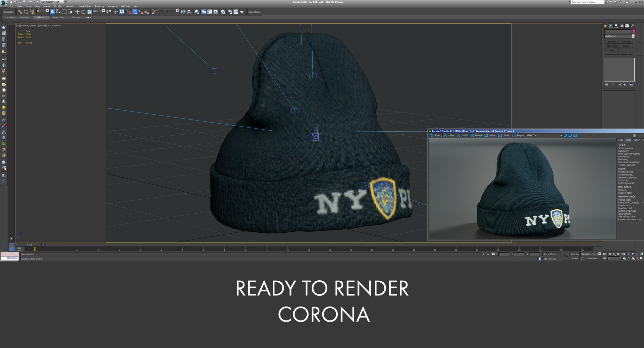Open the Material Editor icon
This screenshot has height=348, width=644.
(x=223, y=12)
